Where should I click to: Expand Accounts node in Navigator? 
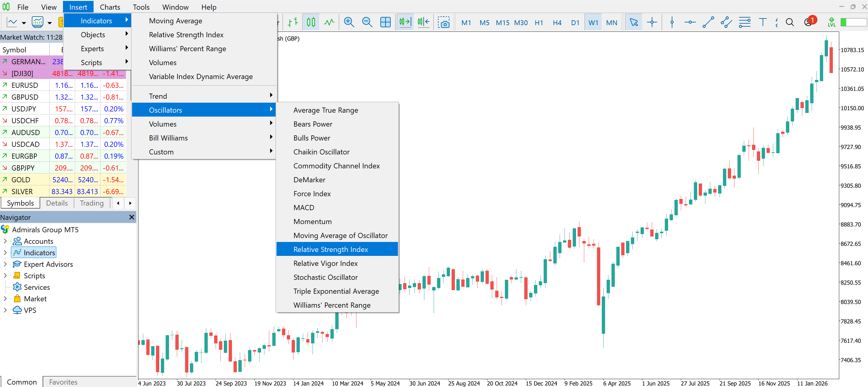[5, 241]
